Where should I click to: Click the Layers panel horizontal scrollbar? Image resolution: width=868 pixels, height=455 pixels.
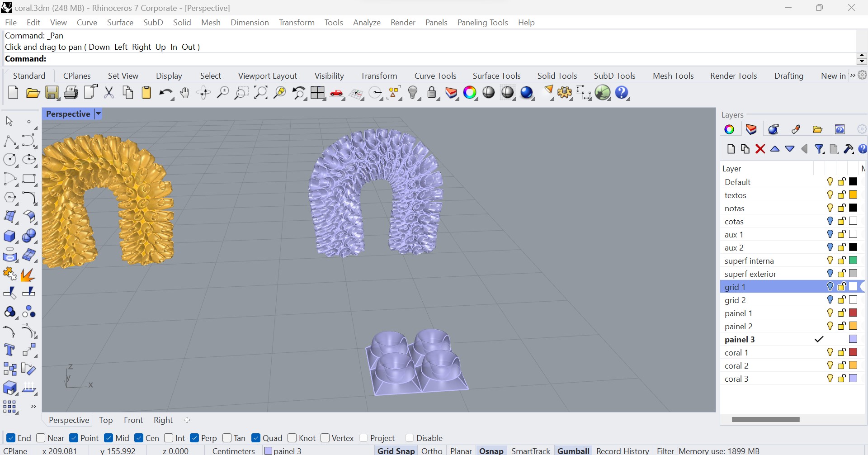pos(765,419)
